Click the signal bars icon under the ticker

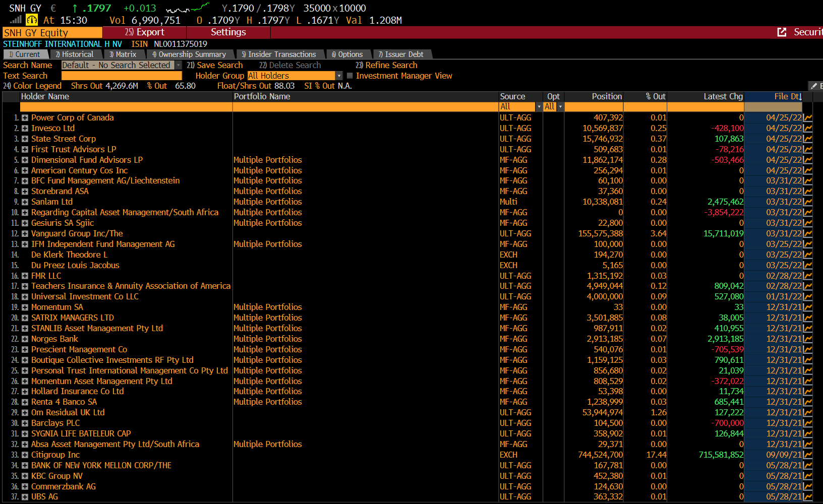(x=16, y=20)
